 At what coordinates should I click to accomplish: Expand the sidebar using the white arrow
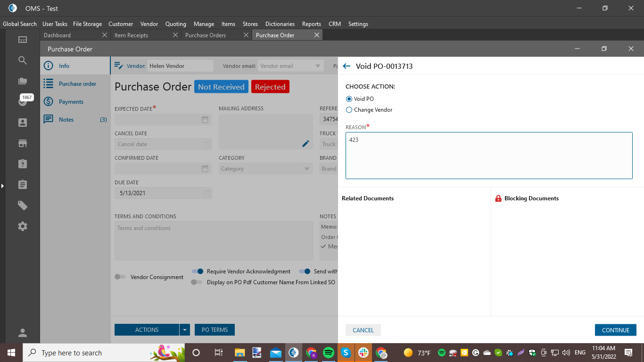tap(2, 186)
